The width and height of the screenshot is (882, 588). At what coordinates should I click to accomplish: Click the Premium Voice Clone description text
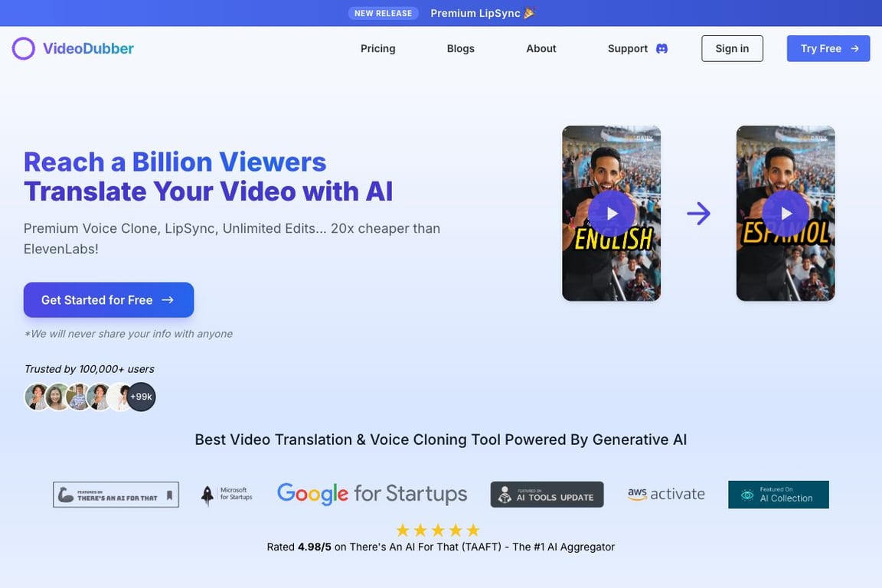[x=232, y=239]
